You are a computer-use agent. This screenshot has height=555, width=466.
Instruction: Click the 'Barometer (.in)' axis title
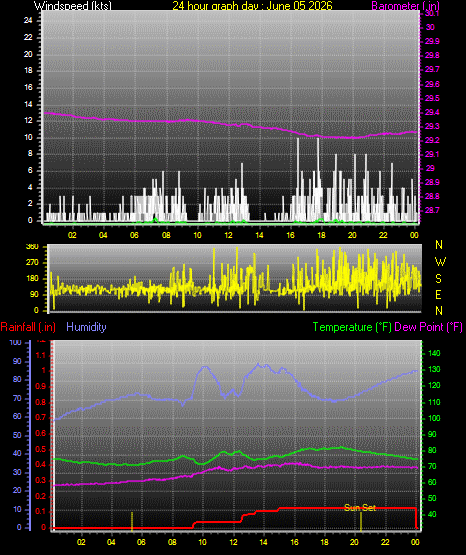coord(405,6)
